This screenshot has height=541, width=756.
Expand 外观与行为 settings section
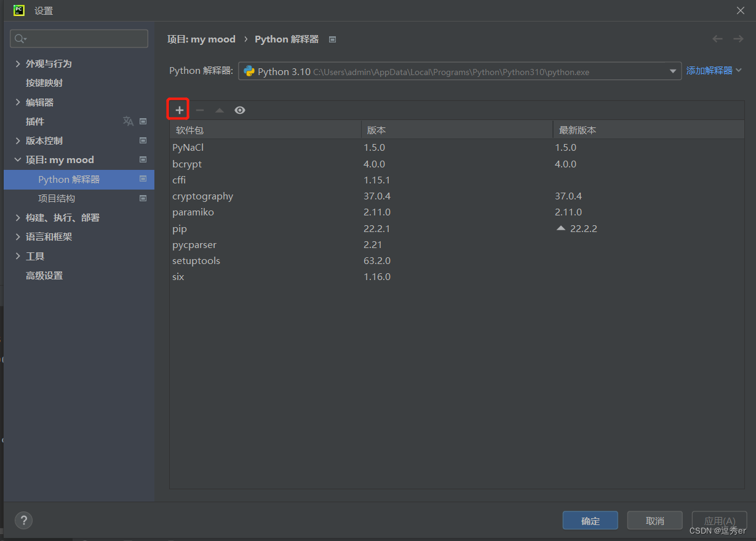pos(18,63)
